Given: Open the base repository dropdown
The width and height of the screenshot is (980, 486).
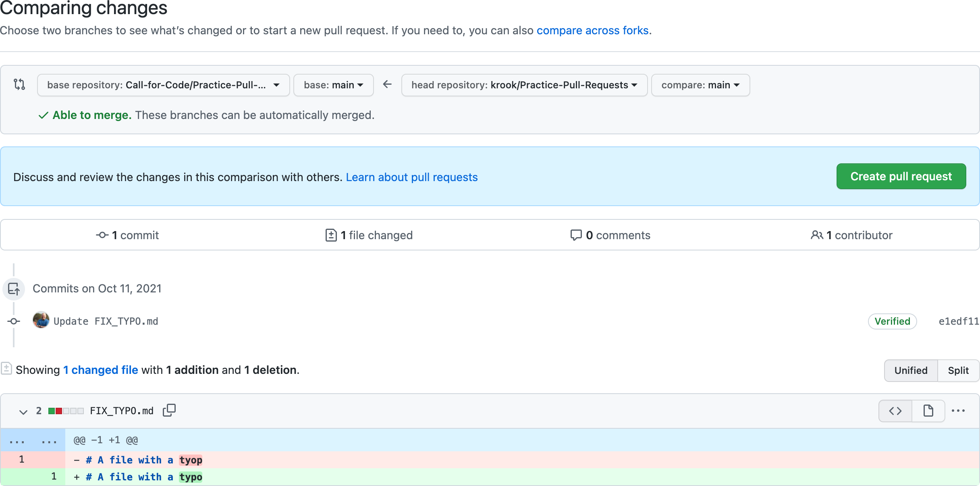Looking at the screenshot, I should (x=163, y=85).
